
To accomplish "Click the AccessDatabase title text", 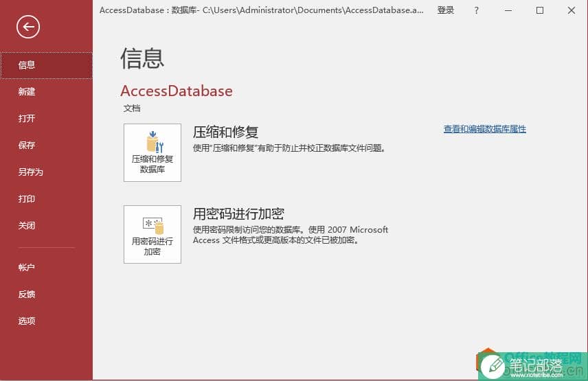I will pyautogui.click(x=177, y=91).
